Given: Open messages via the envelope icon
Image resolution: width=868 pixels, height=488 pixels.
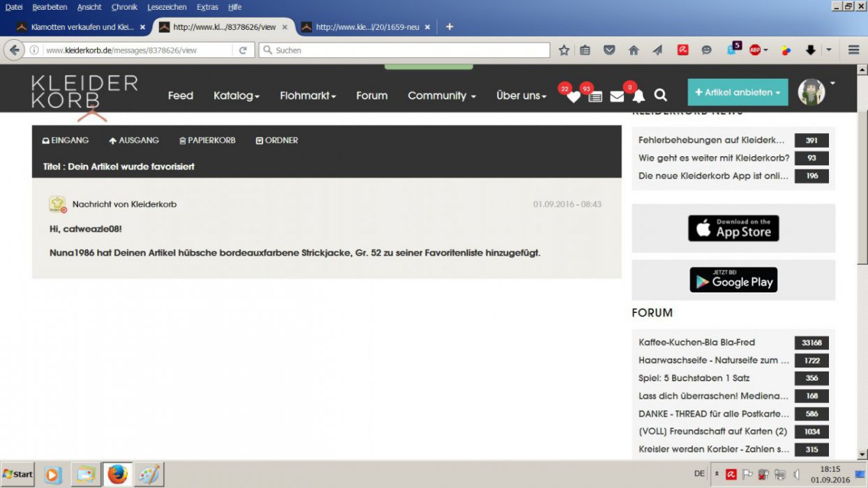Looking at the screenshot, I should (617, 96).
